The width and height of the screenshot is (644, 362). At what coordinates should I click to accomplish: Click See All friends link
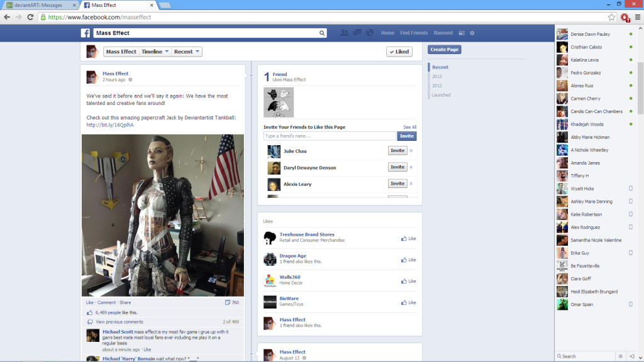pos(409,127)
